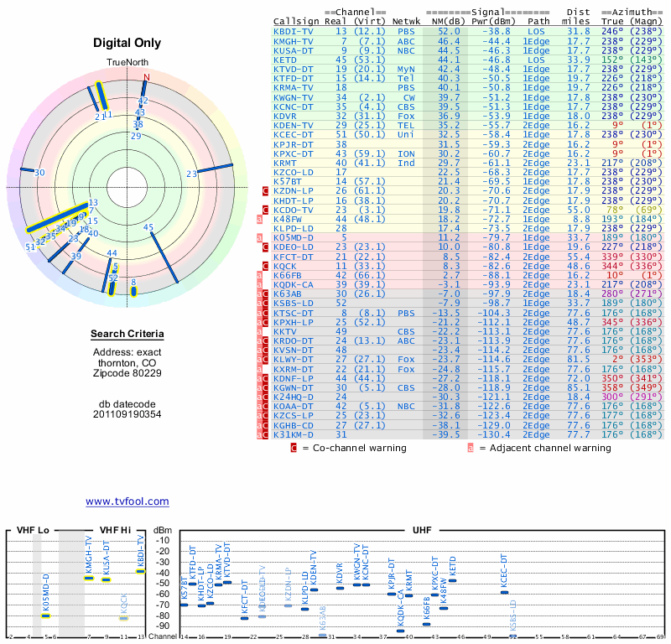
Task: Click the KETD marker in UHF chart
Action: tap(452, 581)
